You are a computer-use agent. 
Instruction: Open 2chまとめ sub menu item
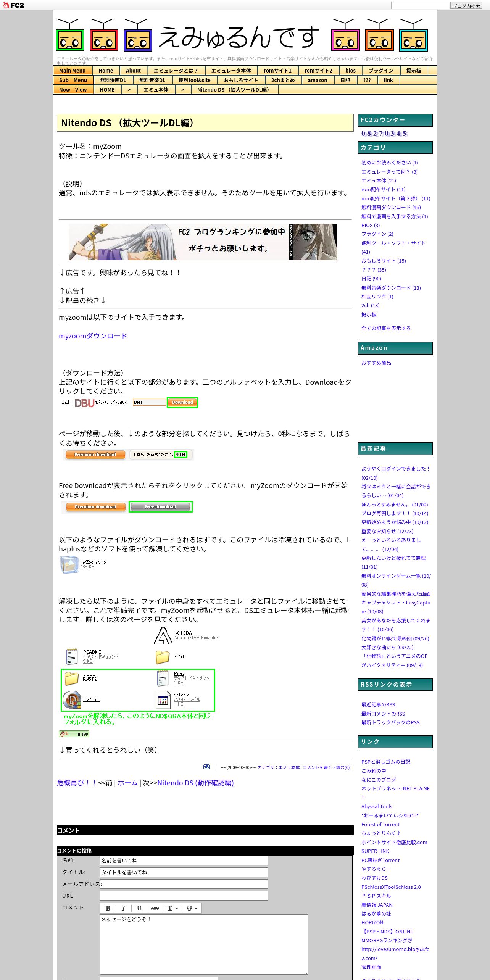pos(283,80)
